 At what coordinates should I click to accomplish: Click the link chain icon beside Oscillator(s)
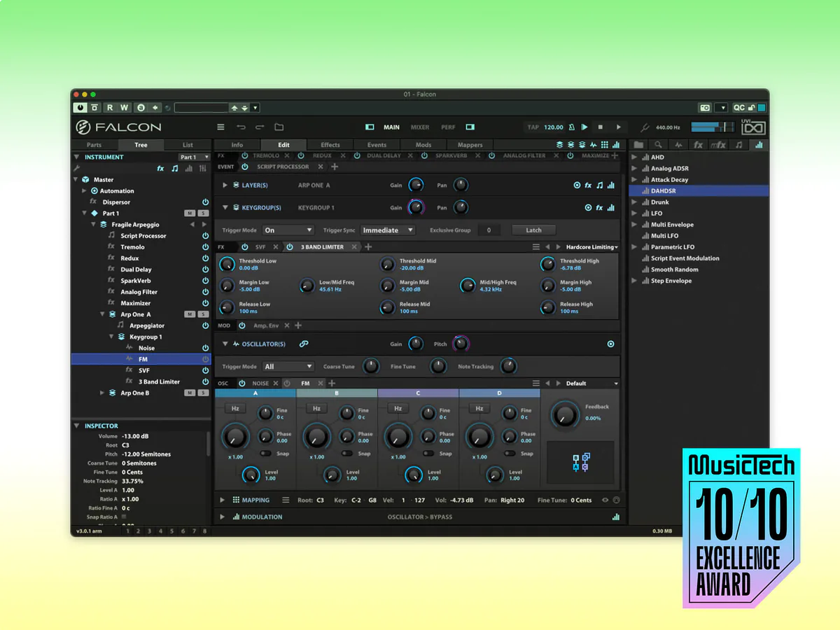(x=304, y=344)
